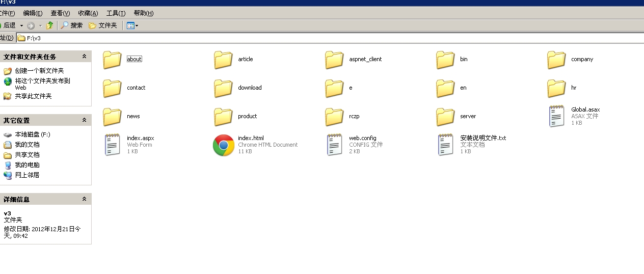Collapse the 其它位置 panel

pyautogui.click(x=85, y=120)
